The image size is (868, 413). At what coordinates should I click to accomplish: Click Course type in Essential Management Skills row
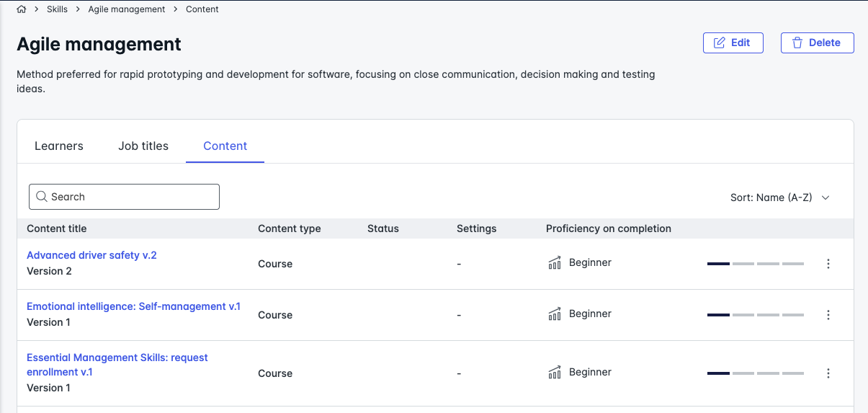(x=275, y=373)
